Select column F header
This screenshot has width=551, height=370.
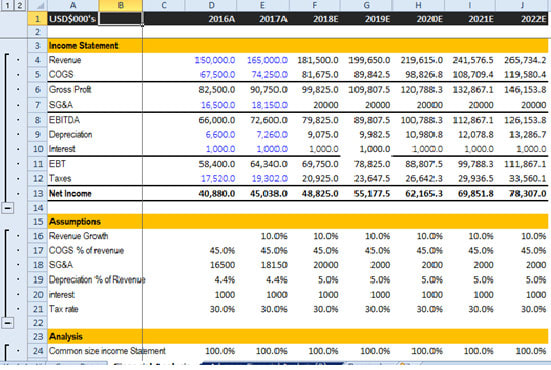315,5
